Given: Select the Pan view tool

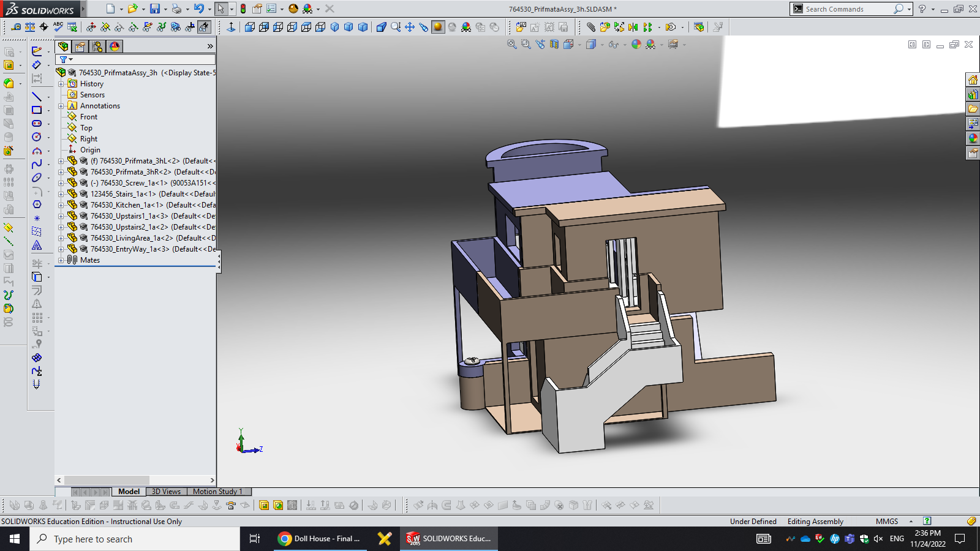Looking at the screenshot, I should point(410,27).
